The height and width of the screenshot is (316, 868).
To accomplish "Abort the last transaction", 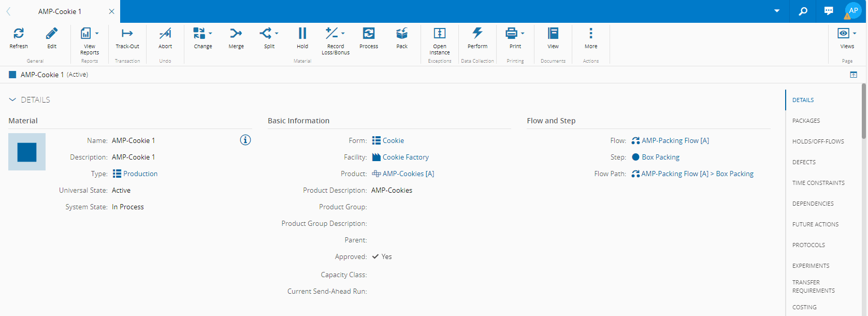I will point(165,34).
